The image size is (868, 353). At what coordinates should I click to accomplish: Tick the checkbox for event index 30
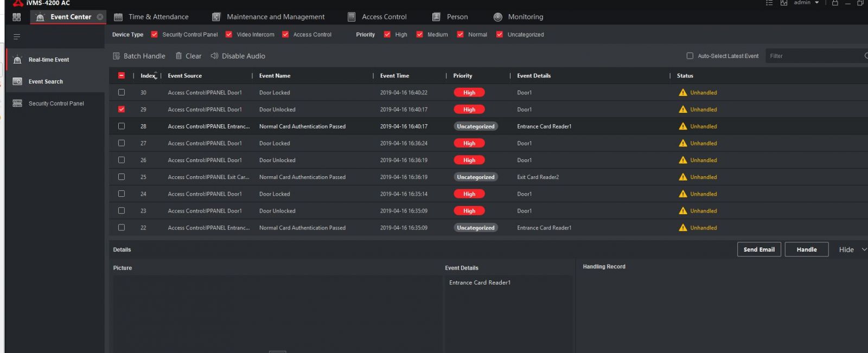pyautogui.click(x=122, y=92)
